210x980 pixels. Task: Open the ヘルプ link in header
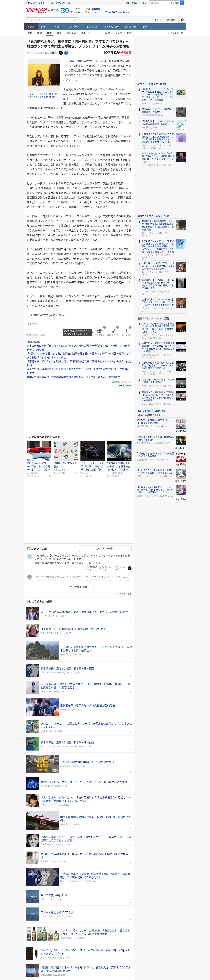143,3
